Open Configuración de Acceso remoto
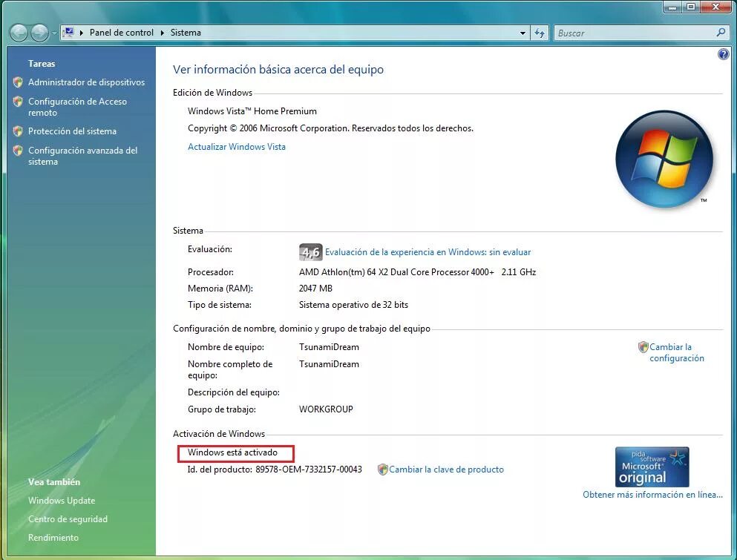 tap(77, 107)
